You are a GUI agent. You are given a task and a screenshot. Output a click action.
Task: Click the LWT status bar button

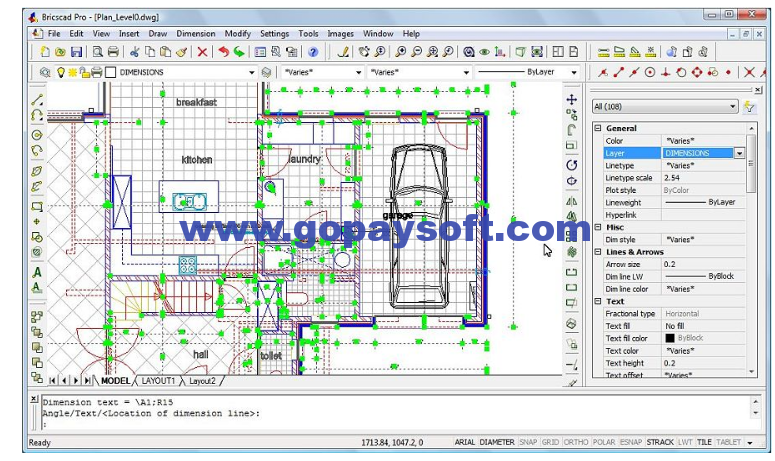[x=685, y=442]
